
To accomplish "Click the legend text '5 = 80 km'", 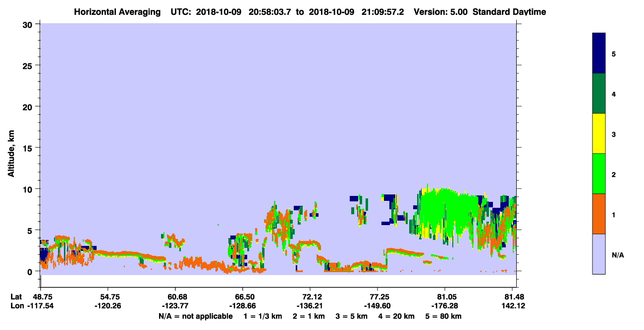I will (x=443, y=316).
